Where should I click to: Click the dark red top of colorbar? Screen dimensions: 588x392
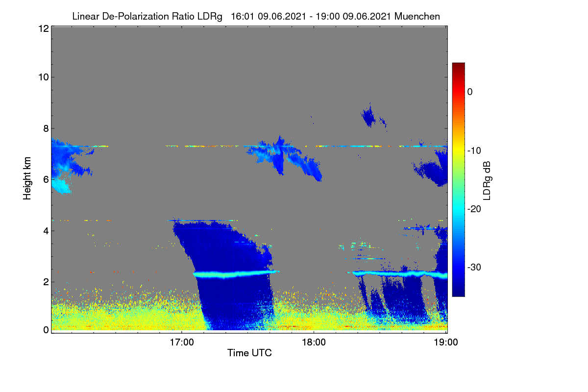pos(458,66)
